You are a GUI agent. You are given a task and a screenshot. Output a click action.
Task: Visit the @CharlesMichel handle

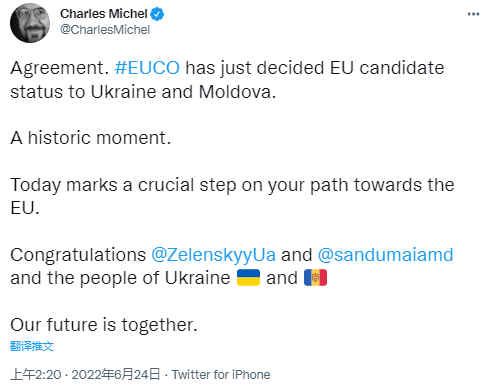point(105,30)
